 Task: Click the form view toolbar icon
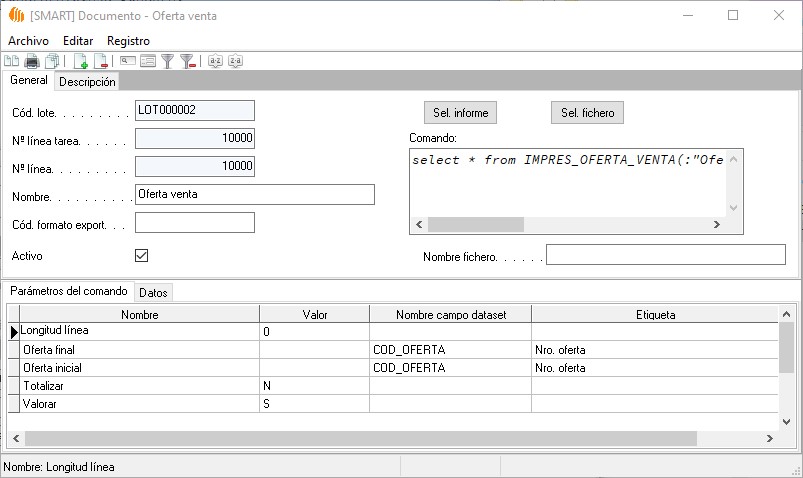coord(148,61)
